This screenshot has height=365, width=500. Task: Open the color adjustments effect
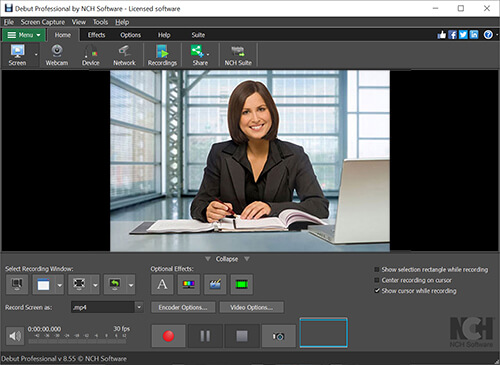[189, 284]
